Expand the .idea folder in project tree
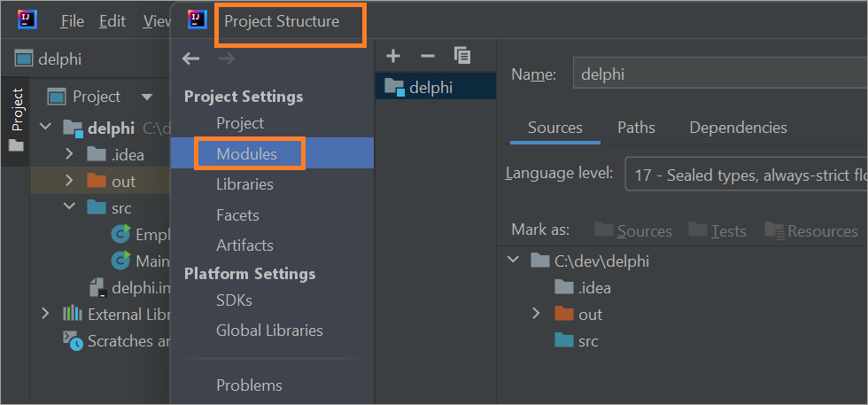 pos(70,154)
